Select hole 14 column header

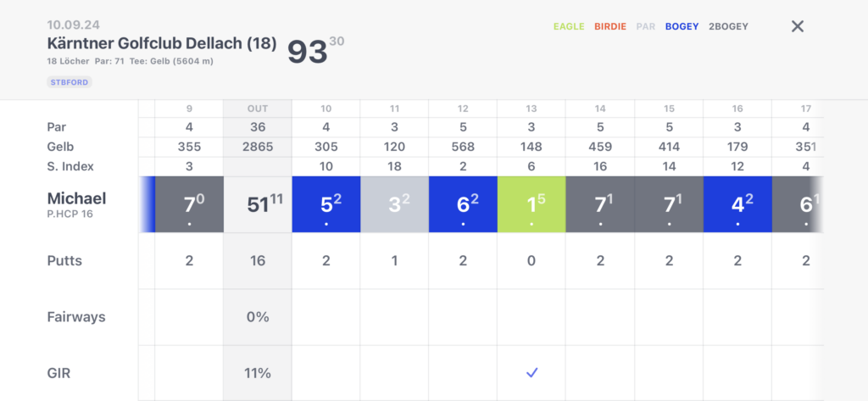click(600, 109)
